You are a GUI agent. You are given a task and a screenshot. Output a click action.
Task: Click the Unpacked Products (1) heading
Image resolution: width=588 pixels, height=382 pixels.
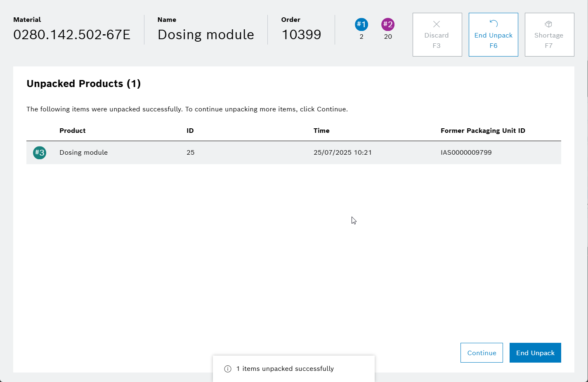(x=84, y=84)
